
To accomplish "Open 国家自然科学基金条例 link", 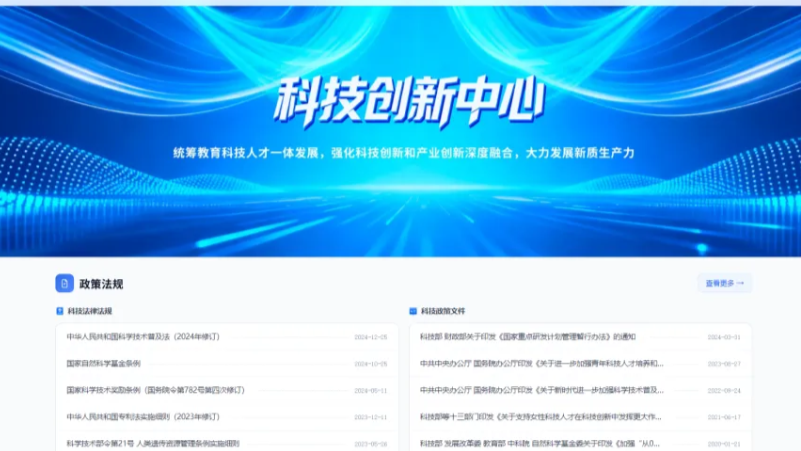I will [104, 363].
